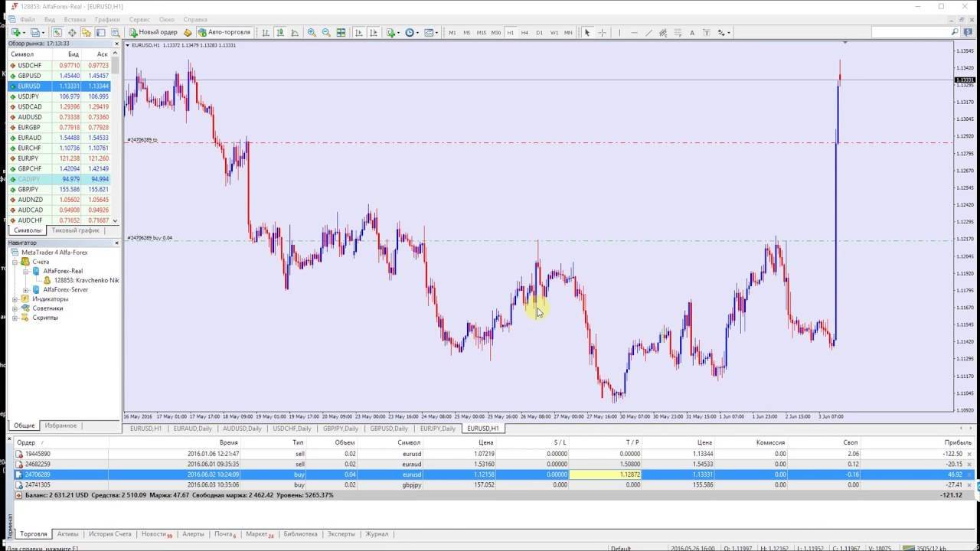Toggle the M15 timeframe button

tap(481, 32)
